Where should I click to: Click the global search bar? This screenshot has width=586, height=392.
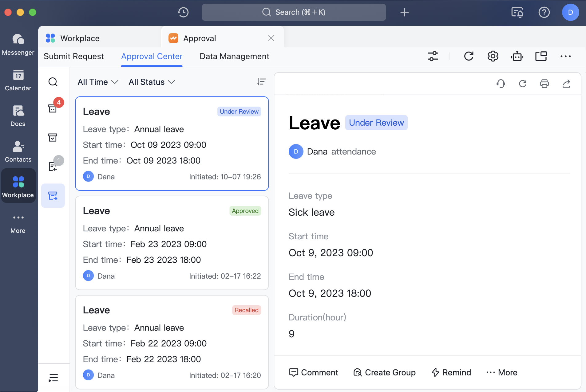tap(294, 12)
